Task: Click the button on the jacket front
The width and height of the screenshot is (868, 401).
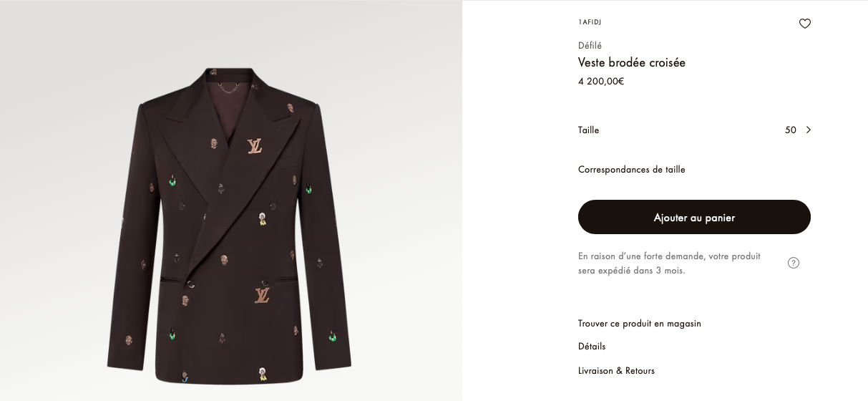Action: tap(191, 284)
